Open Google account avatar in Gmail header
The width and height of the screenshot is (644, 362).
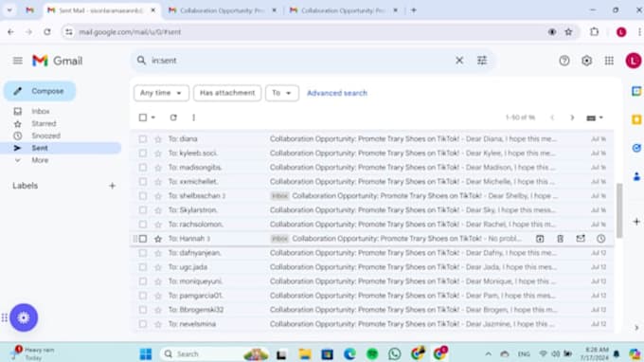(x=633, y=61)
